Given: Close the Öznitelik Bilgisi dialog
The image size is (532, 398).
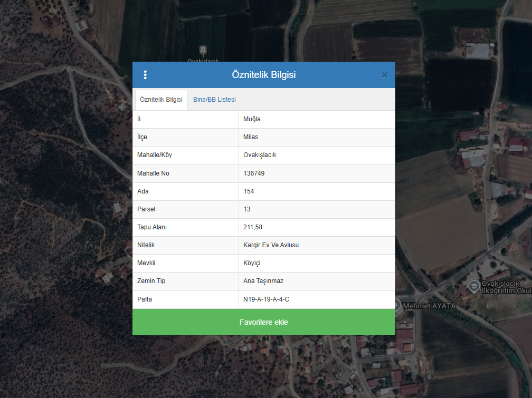Looking at the screenshot, I should click(x=385, y=75).
